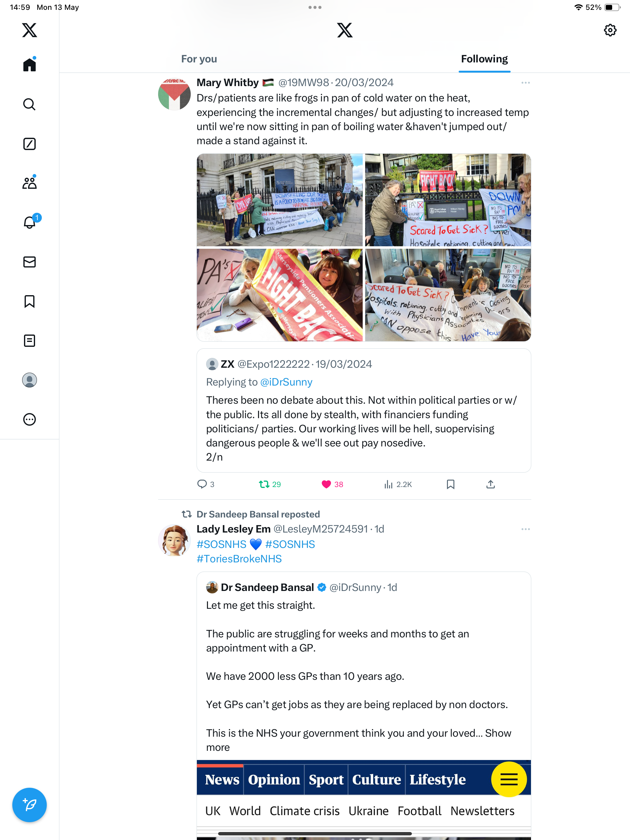Open more options on Lady Lesley Em's post
Image resolution: width=630 pixels, height=840 pixels.
tap(525, 529)
